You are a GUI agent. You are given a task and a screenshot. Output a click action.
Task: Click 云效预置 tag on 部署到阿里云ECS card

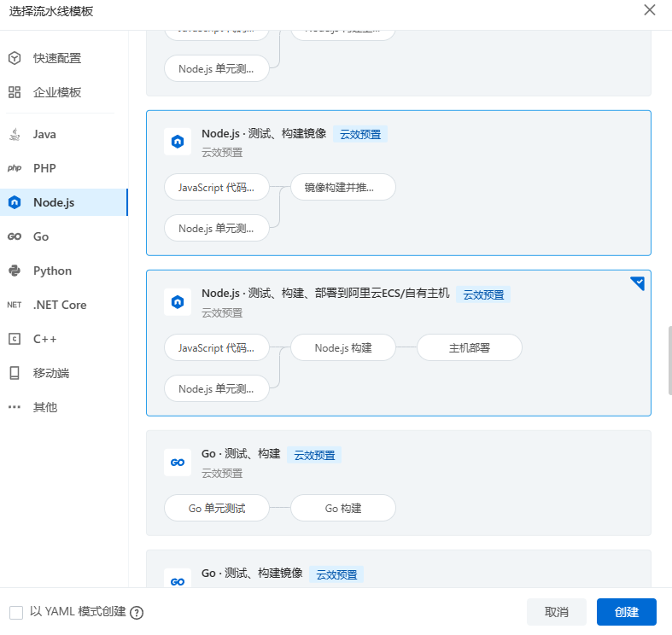pos(483,294)
